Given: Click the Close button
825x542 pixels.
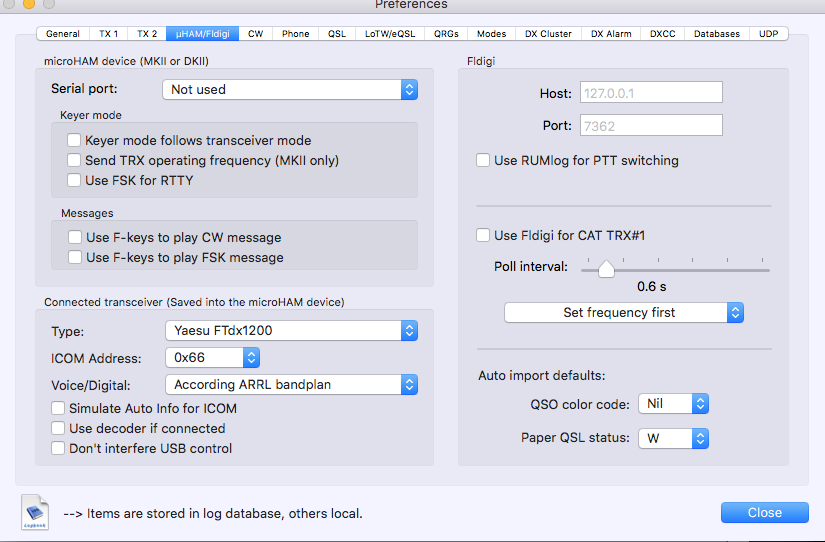Looking at the screenshot, I should (764, 513).
